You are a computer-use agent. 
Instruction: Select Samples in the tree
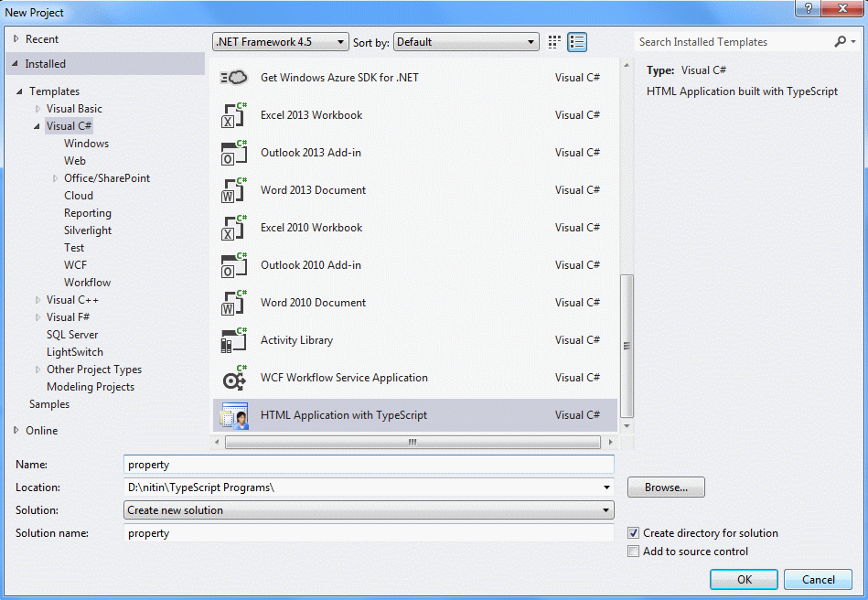point(49,404)
